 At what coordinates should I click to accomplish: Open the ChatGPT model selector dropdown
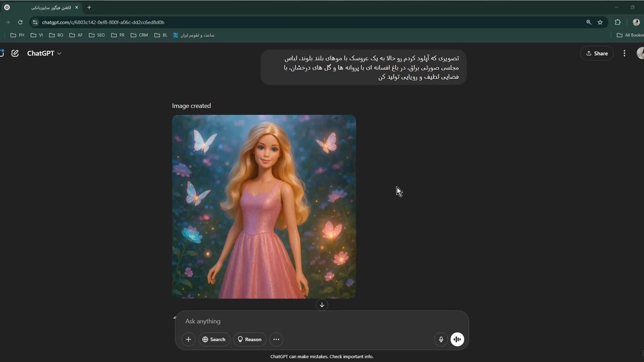coord(44,53)
